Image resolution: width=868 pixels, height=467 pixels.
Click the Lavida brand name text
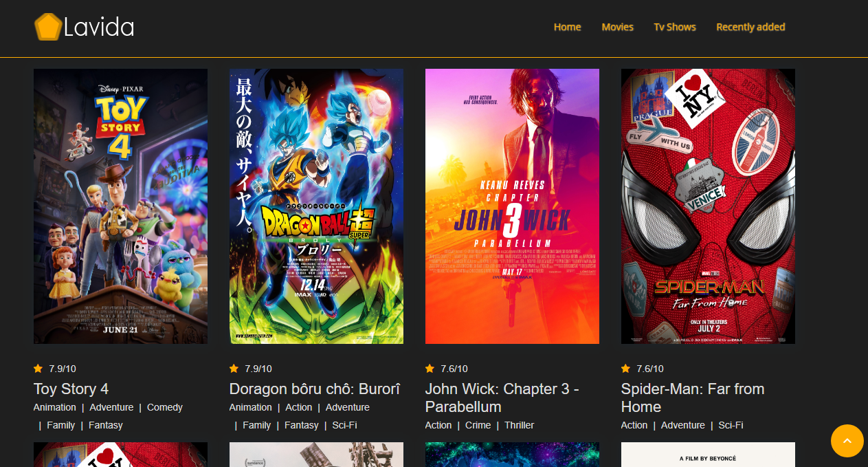click(x=99, y=28)
